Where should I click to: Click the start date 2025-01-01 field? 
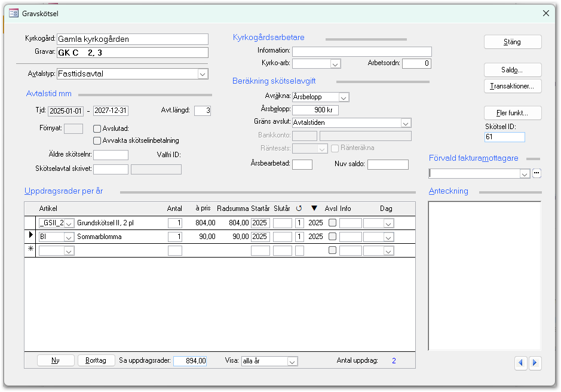[x=66, y=111]
